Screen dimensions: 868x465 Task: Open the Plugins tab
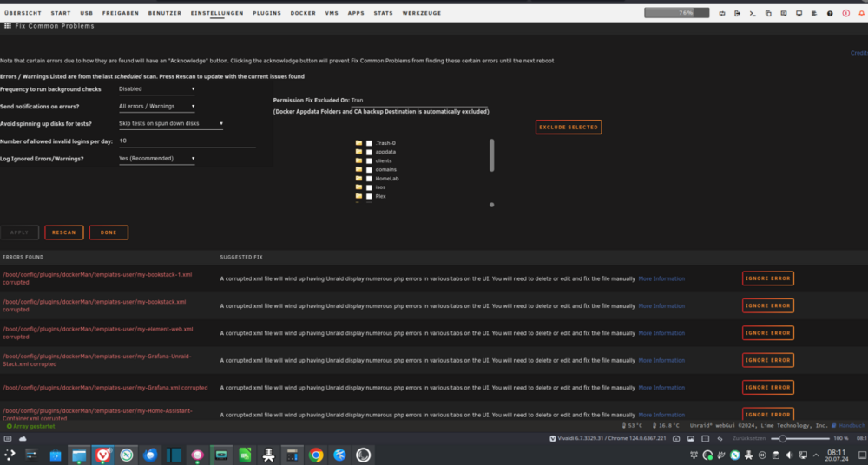pos(266,13)
